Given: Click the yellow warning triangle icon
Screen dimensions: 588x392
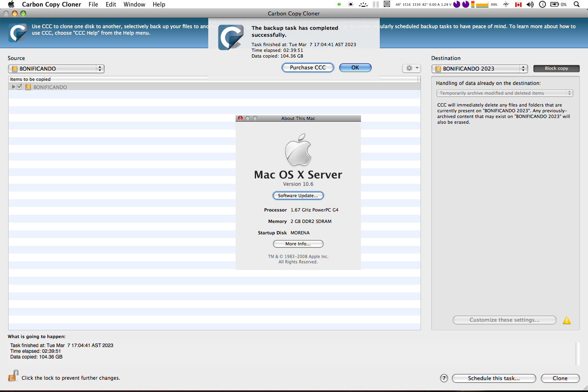Looking at the screenshot, I should coord(567,321).
